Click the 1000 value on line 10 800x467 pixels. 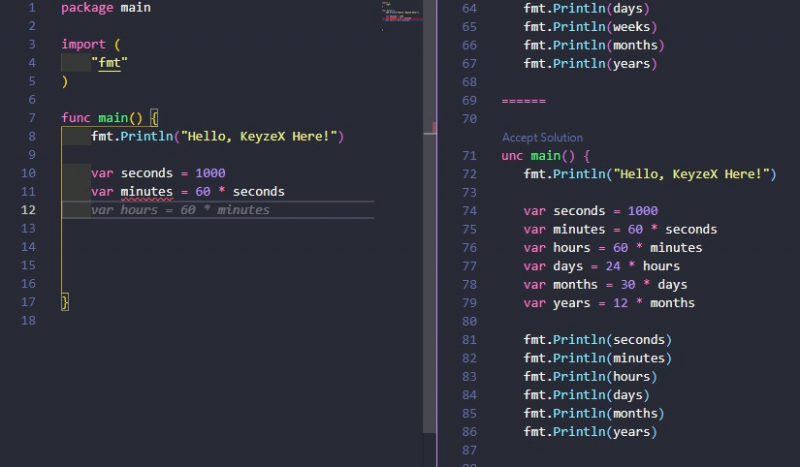209,173
